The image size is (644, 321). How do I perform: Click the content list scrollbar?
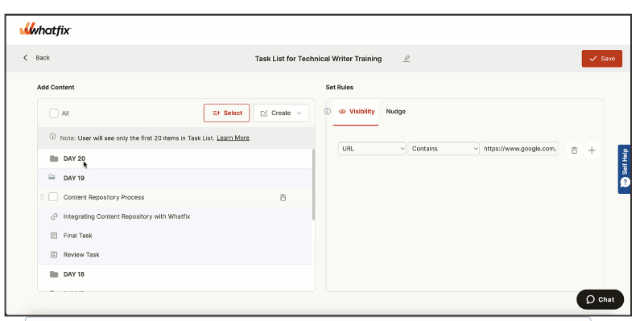pyautogui.click(x=313, y=185)
